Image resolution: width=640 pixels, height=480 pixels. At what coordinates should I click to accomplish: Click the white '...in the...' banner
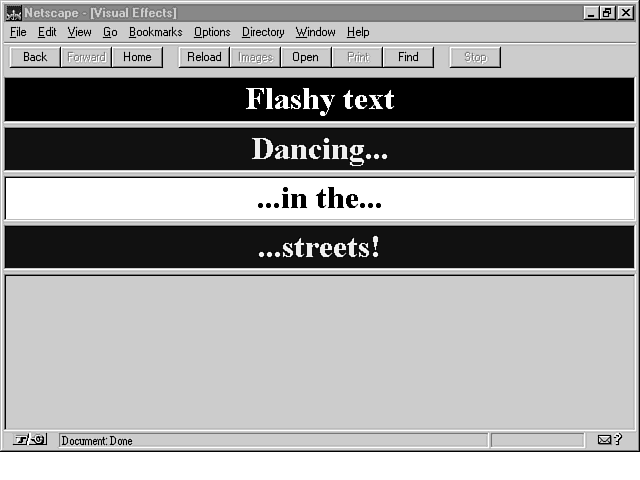(x=320, y=199)
